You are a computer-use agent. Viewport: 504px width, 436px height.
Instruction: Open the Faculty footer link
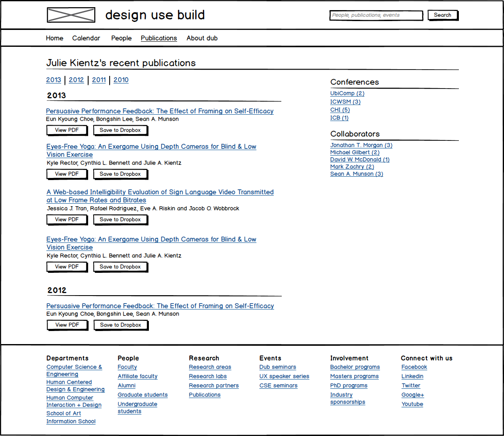click(x=127, y=367)
